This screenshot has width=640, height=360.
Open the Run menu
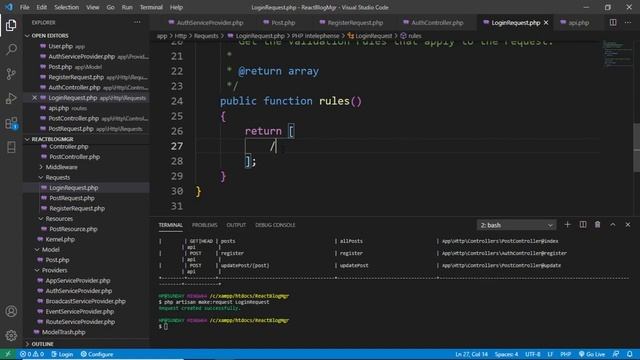coord(127,7)
